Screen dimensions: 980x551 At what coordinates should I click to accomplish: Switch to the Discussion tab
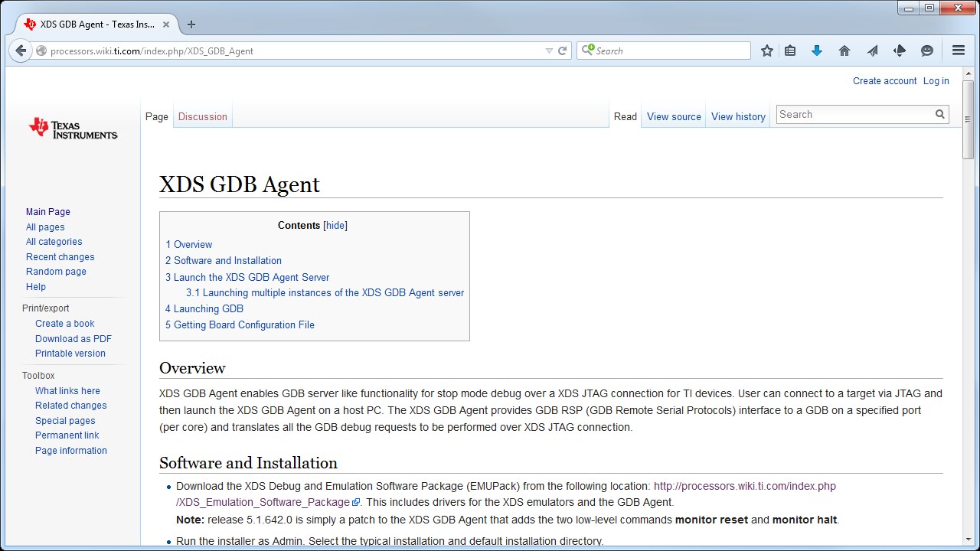[203, 117]
